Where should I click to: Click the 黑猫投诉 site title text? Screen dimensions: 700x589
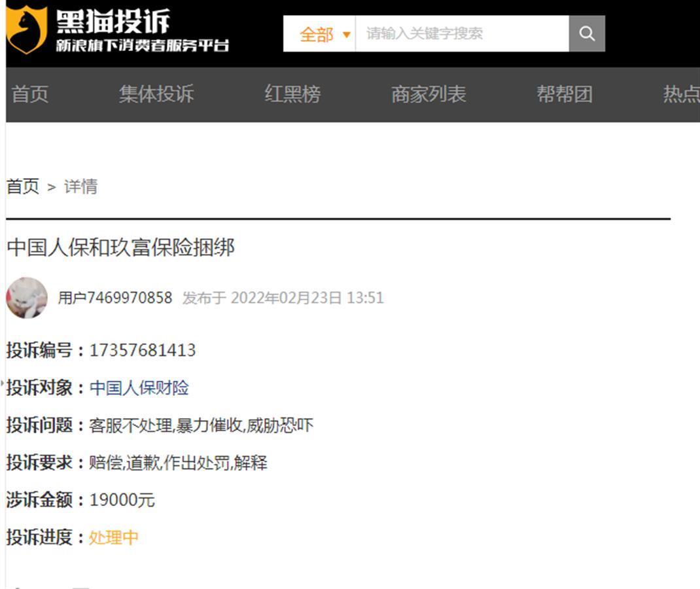click(113, 21)
